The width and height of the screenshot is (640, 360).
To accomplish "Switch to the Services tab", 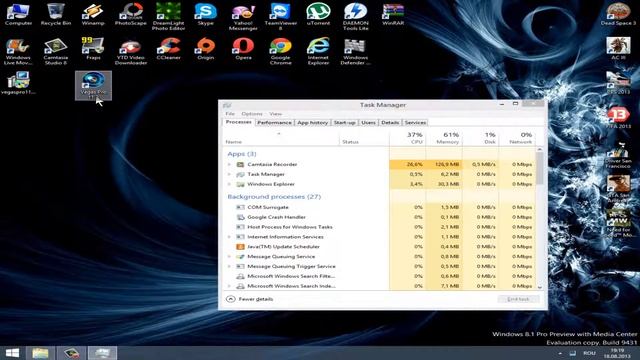I will point(415,122).
